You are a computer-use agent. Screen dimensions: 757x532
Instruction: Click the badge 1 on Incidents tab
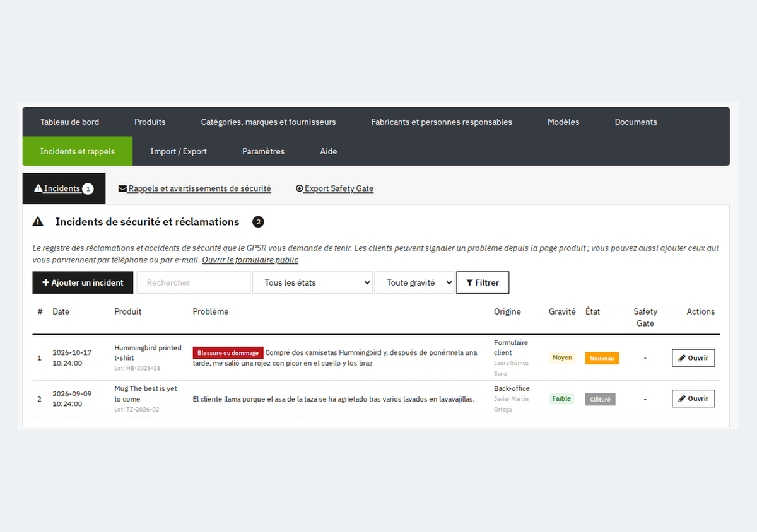[x=88, y=188]
